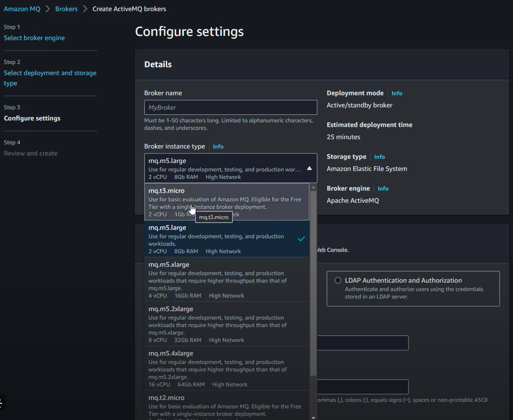Open the Amazon MQ breadcrumb link
This screenshot has height=420, width=513.
(x=22, y=9)
